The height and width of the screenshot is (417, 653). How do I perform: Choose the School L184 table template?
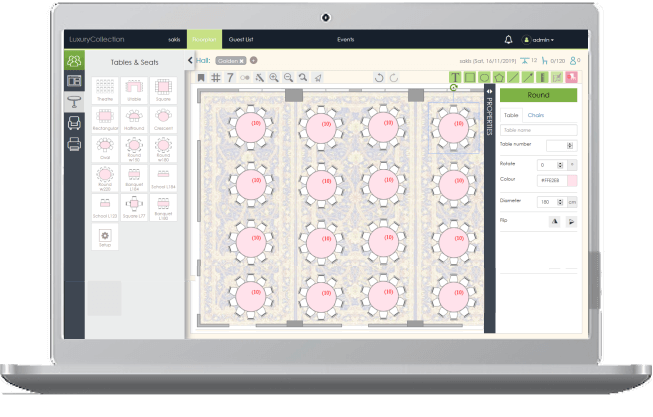163,178
